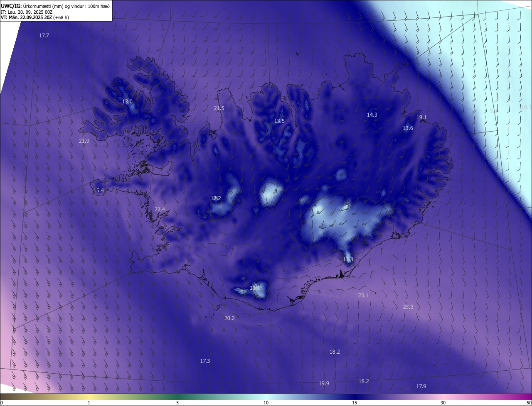Click the 50 tick on the color scale
532x406 pixels.
[529, 403]
